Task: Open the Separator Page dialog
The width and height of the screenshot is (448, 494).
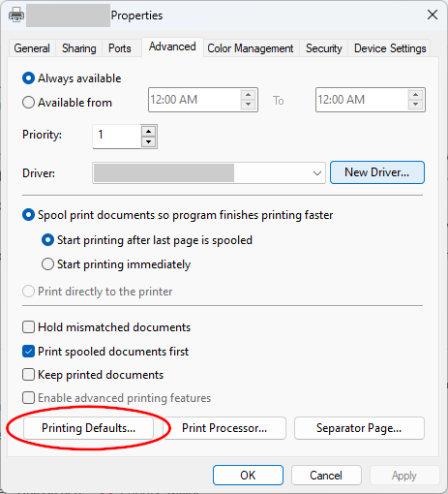Action: coord(359,428)
